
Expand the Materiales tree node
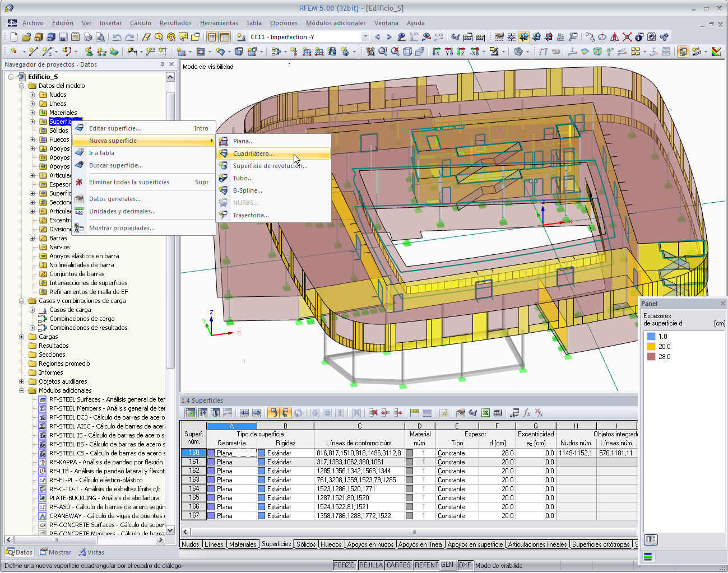(x=32, y=113)
